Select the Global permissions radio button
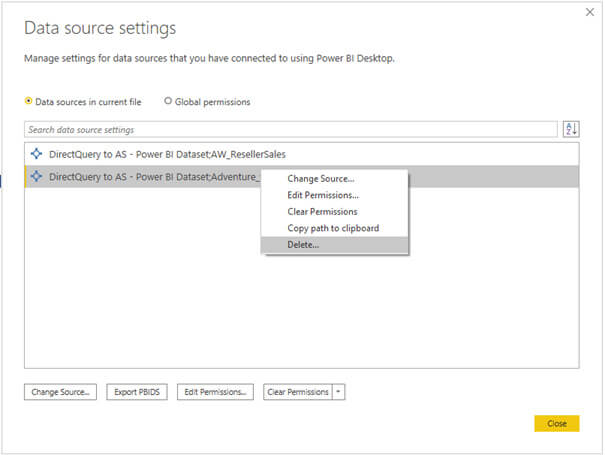The image size is (605, 455). [x=167, y=101]
